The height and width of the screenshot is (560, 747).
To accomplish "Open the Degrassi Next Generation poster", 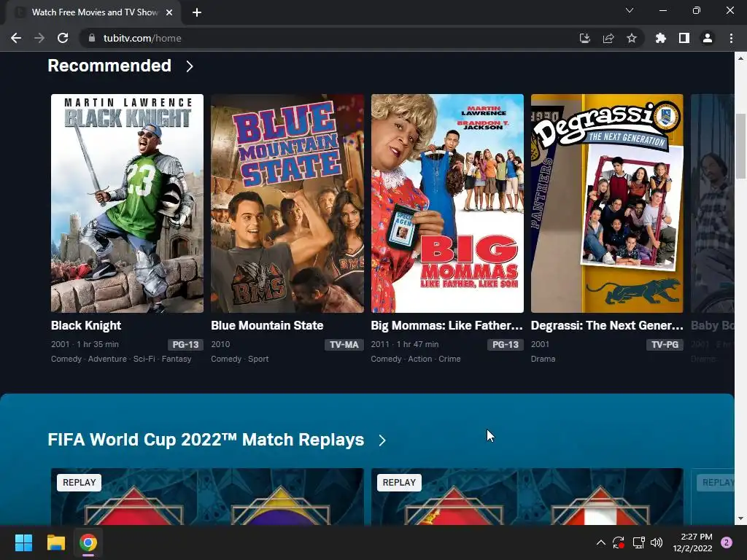I will click(x=607, y=203).
